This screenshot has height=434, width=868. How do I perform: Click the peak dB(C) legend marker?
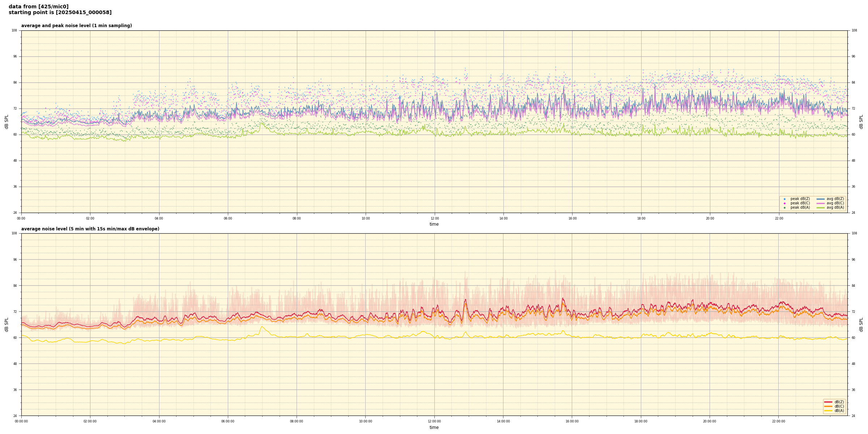click(x=784, y=203)
